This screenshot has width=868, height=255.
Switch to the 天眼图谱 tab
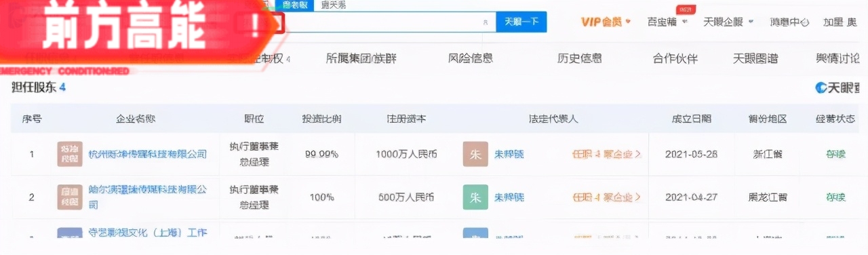pos(755,58)
